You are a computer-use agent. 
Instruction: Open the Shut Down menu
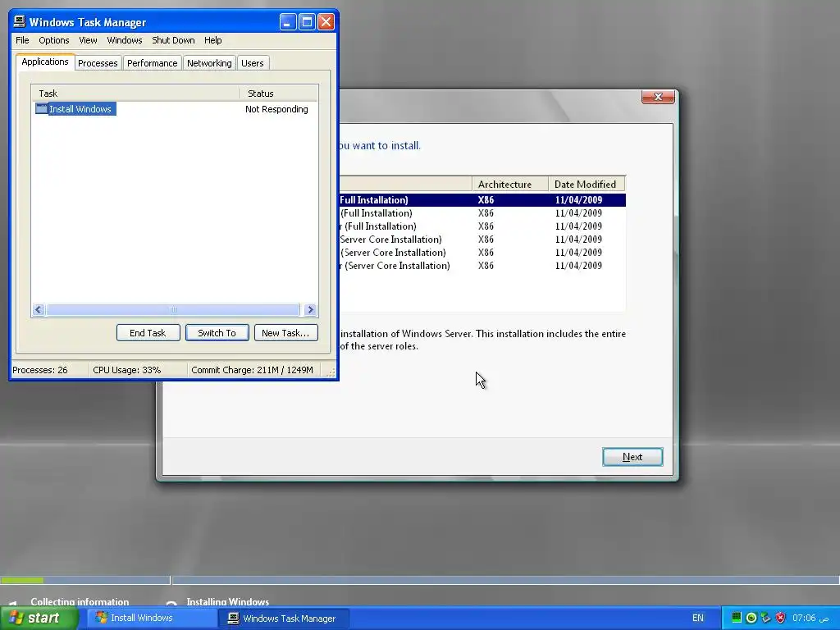click(173, 40)
